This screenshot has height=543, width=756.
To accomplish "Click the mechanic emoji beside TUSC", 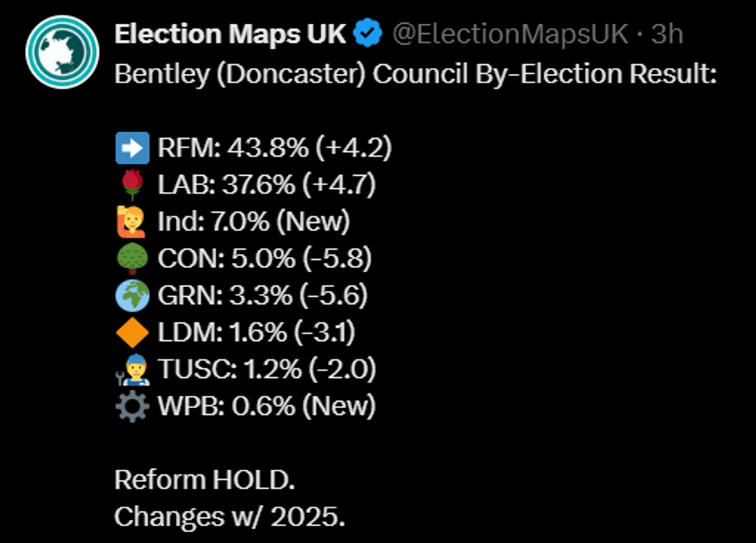I will 132,369.
